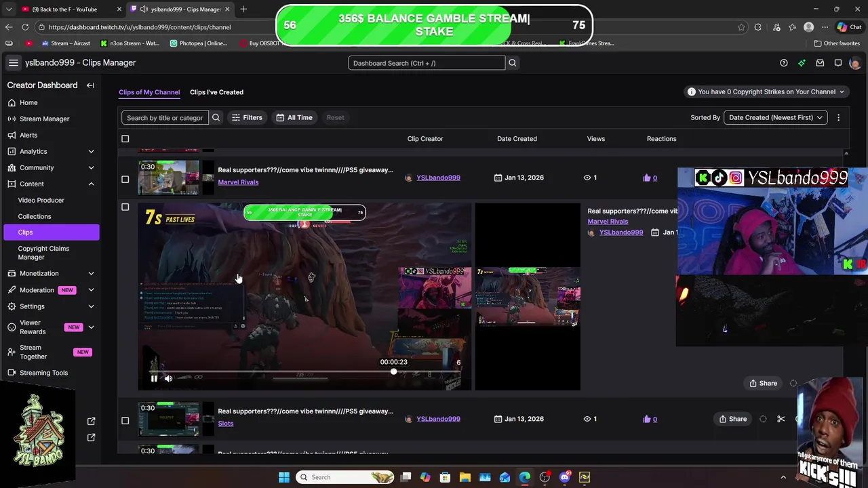Tick the select-all checkbox in table header
The image size is (868, 488).
tap(125, 139)
